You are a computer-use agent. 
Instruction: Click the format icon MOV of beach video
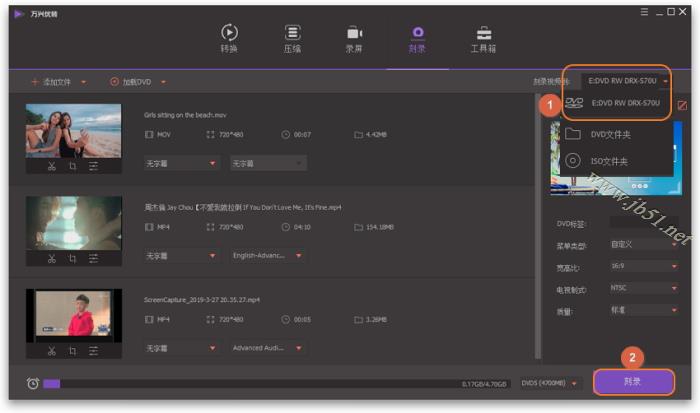click(x=149, y=134)
